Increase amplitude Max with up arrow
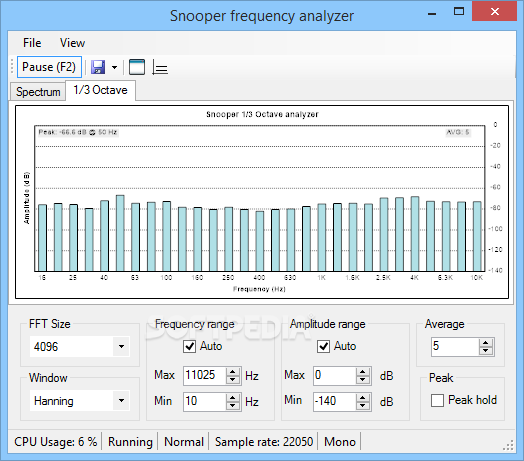The height and width of the screenshot is (461, 524). pos(363,371)
